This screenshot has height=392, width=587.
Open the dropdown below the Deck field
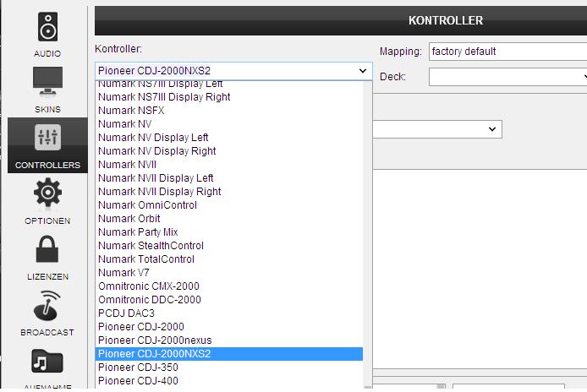437,129
